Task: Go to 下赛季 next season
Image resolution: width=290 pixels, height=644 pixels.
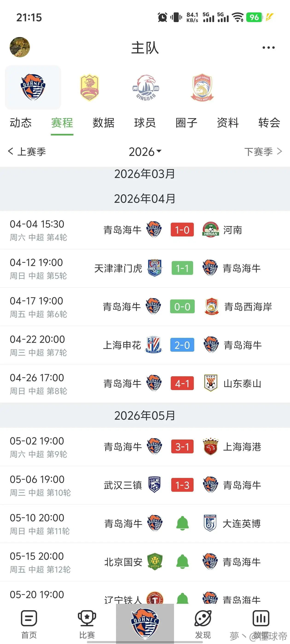Action: pos(263,152)
